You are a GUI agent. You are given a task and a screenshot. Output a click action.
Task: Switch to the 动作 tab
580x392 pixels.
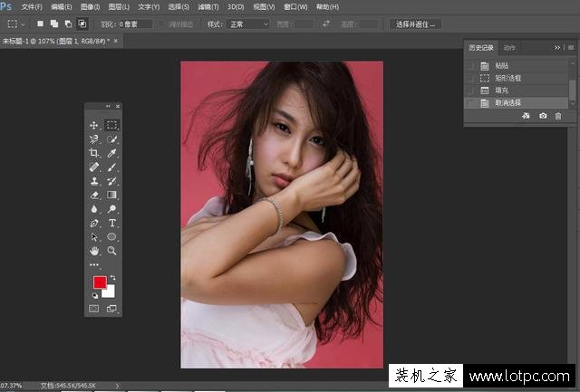509,48
